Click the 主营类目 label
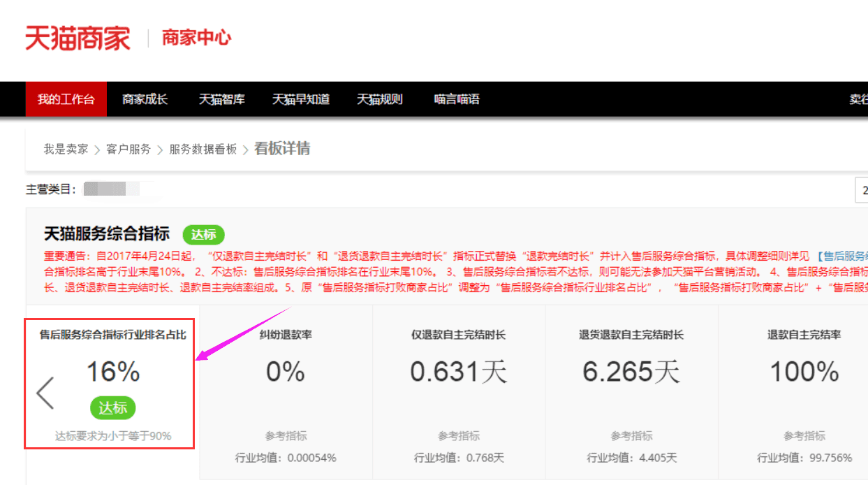868x485 pixels. [x=51, y=189]
